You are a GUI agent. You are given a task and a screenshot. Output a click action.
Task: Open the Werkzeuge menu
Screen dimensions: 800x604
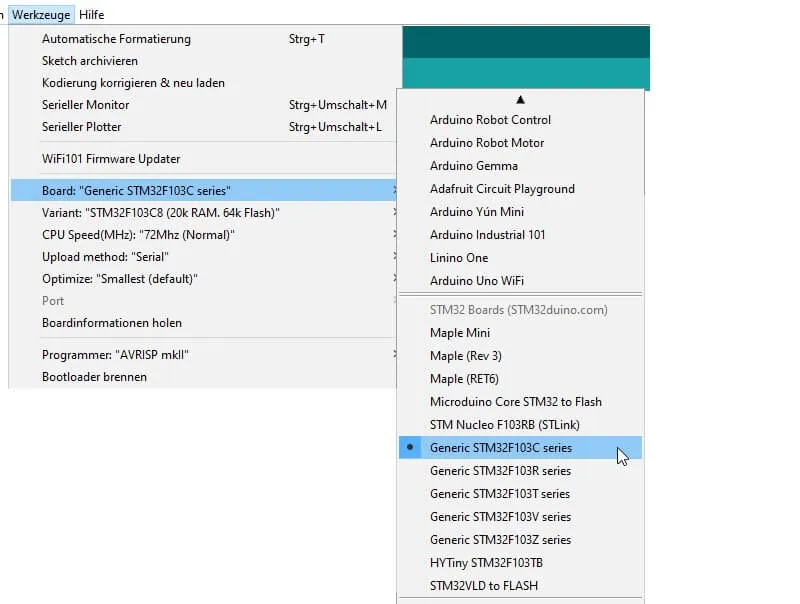[41, 14]
